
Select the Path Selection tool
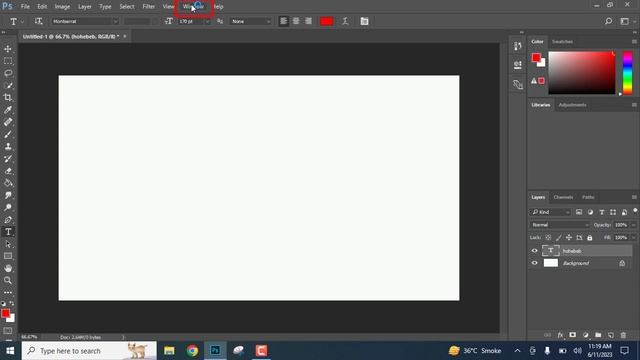(x=8, y=244)
